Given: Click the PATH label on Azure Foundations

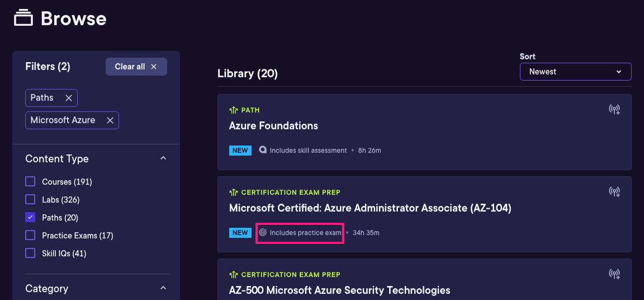Looking at the screenshot, I should [250, 110].
